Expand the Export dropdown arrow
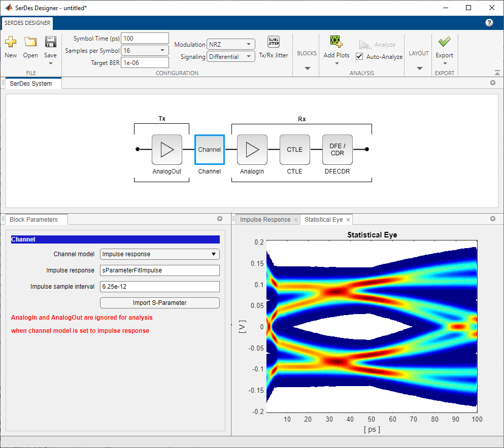 pos(445,63)
